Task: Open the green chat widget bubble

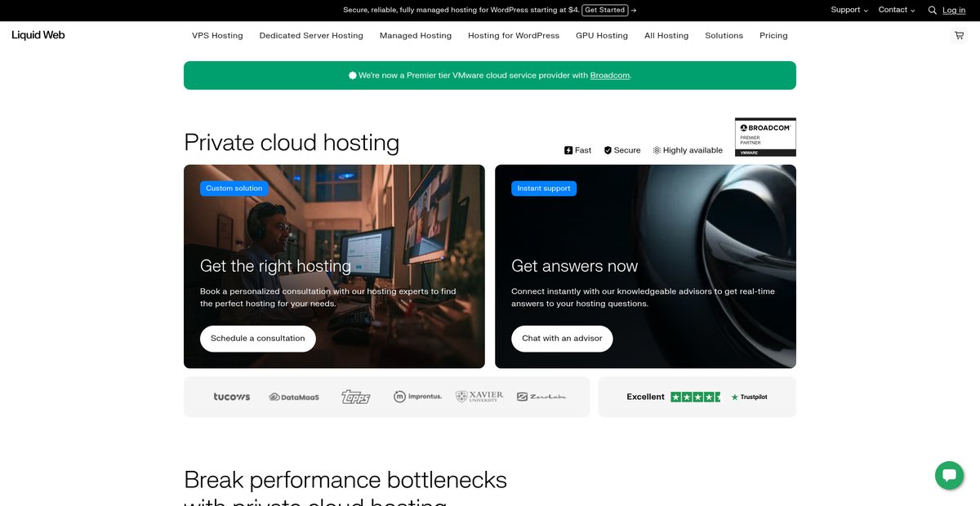Action: coord(949,475)
